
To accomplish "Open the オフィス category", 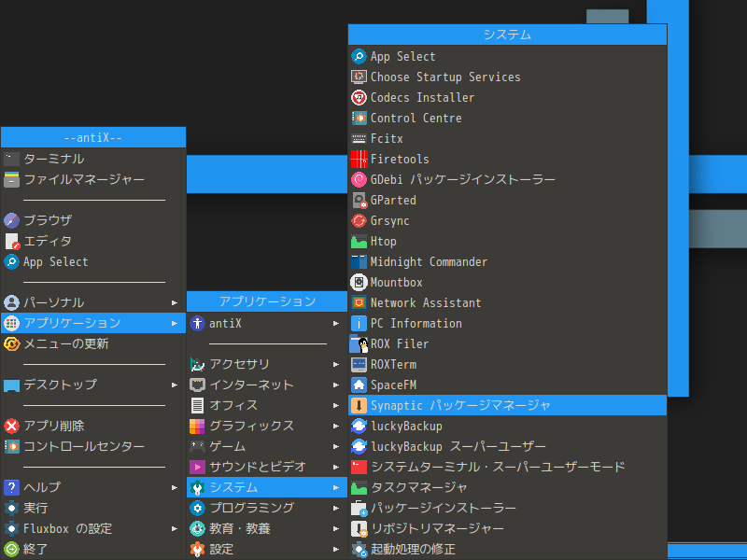I will tap(267, 405).
